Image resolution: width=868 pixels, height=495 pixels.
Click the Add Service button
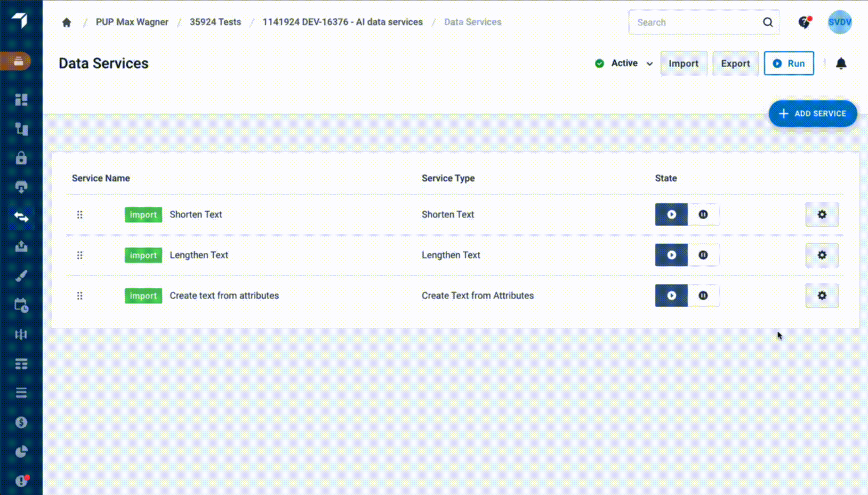coord(813,114)
